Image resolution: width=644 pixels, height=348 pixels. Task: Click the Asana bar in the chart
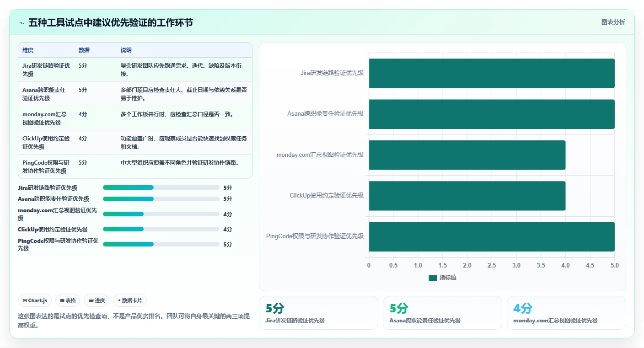point(492,114)
